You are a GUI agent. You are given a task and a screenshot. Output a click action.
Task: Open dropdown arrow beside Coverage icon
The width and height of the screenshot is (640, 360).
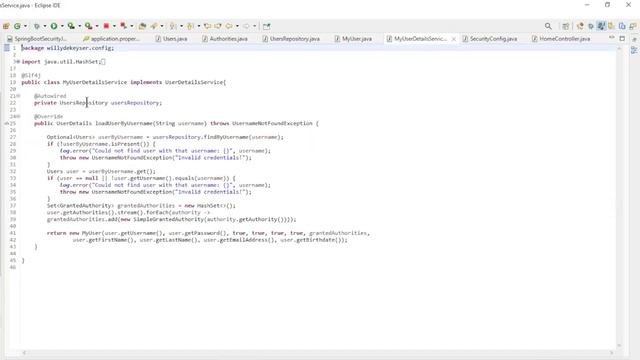79,26
